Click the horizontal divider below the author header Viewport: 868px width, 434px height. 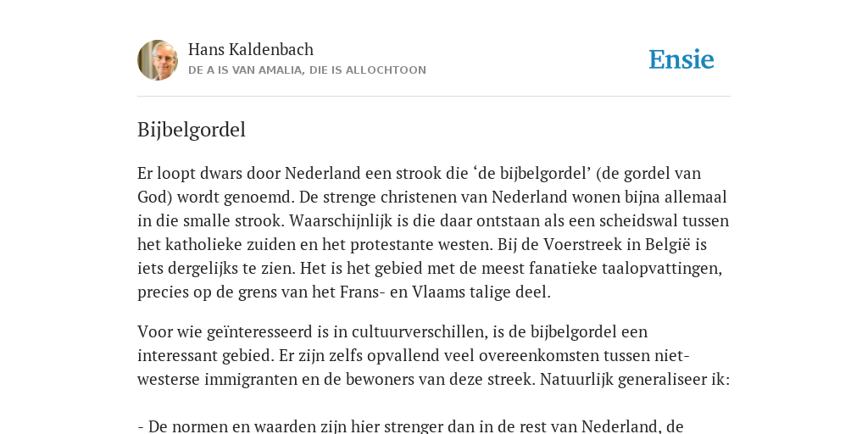434,97
